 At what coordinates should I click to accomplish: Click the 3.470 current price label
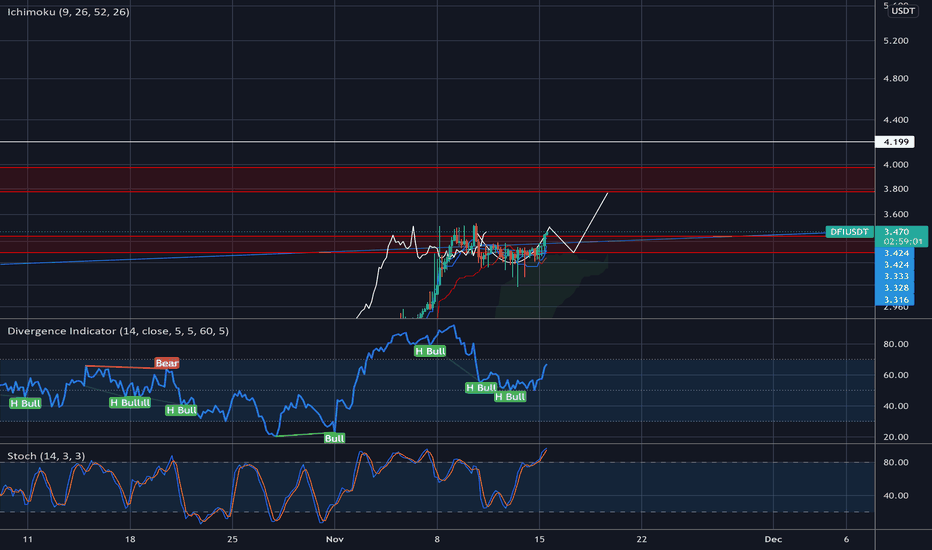(x=896, y=232)
